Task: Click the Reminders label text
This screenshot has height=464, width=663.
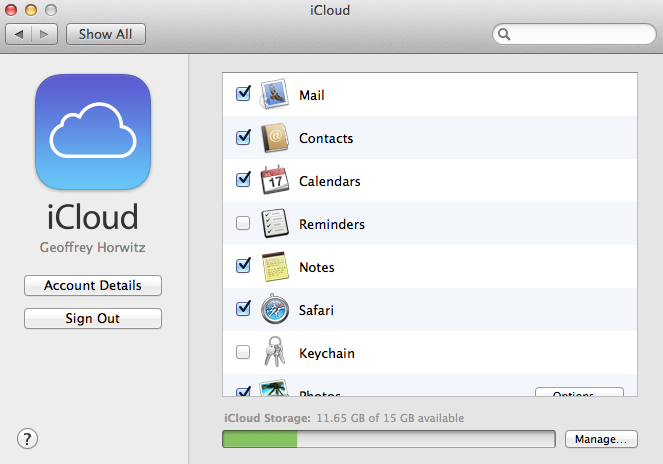Action: coord(332,224)
